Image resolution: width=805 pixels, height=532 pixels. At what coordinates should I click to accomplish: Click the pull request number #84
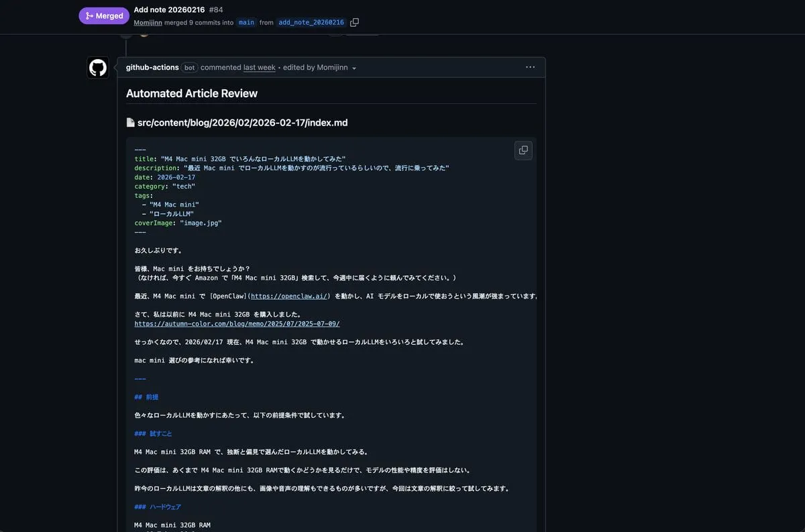coord(216,9)
